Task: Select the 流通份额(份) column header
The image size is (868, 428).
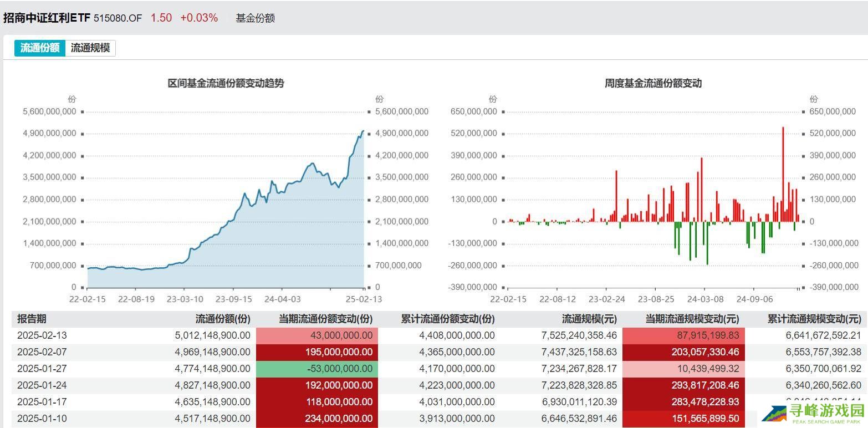Action: click(x=223, y=319)
